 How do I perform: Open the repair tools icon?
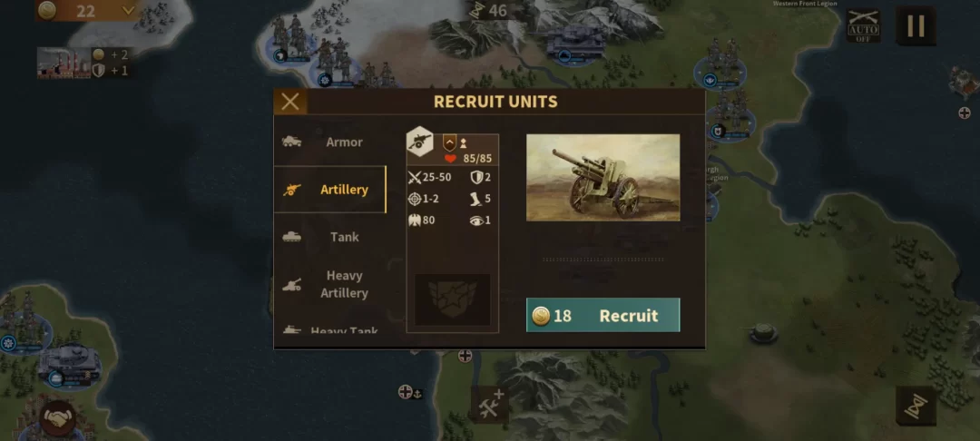click(x=491, y=404)
